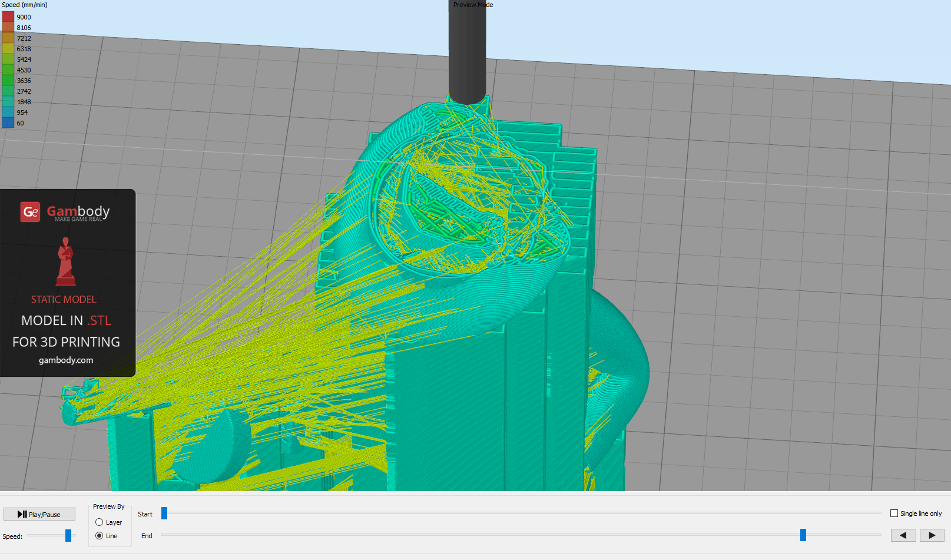Step forward with the right arrow button

click(932, 535)
